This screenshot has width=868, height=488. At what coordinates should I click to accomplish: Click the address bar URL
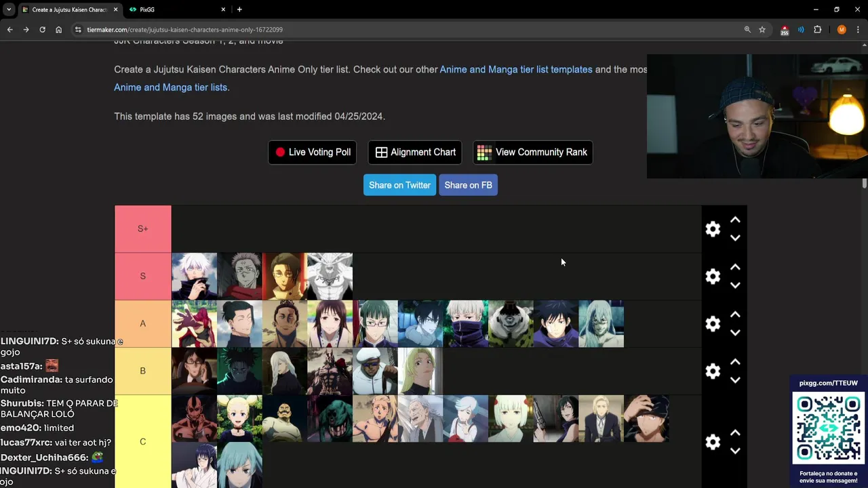pyautogui.click(x=184, y=30)
